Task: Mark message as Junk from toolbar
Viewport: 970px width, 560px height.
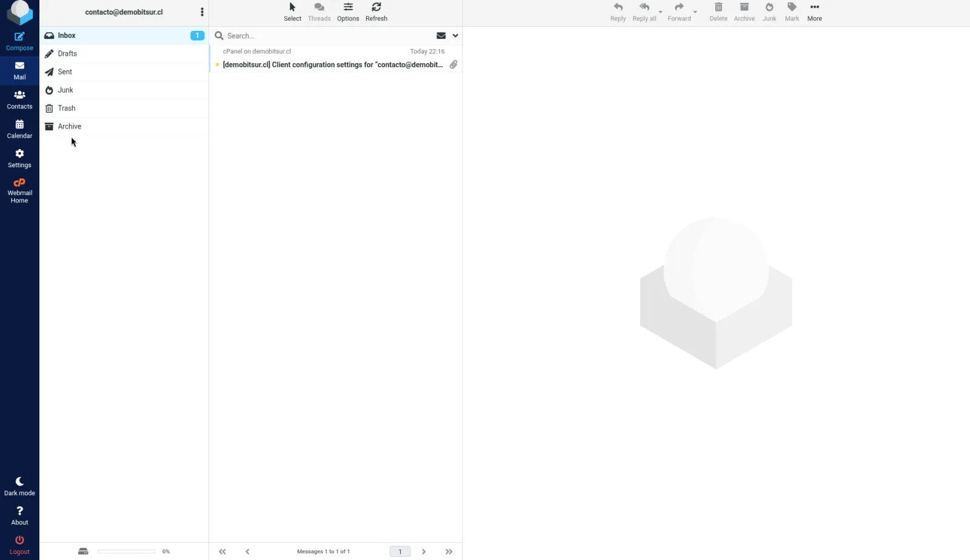Action: (769, 12)
